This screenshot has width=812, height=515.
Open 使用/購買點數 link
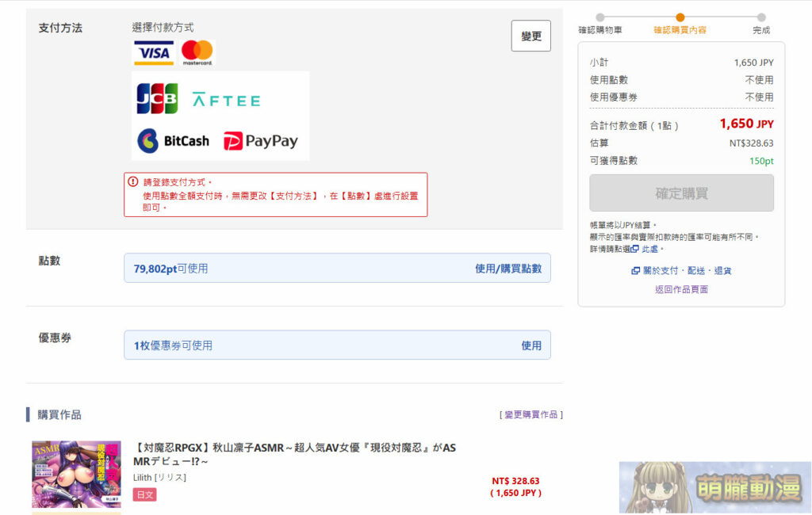[508, 268]
